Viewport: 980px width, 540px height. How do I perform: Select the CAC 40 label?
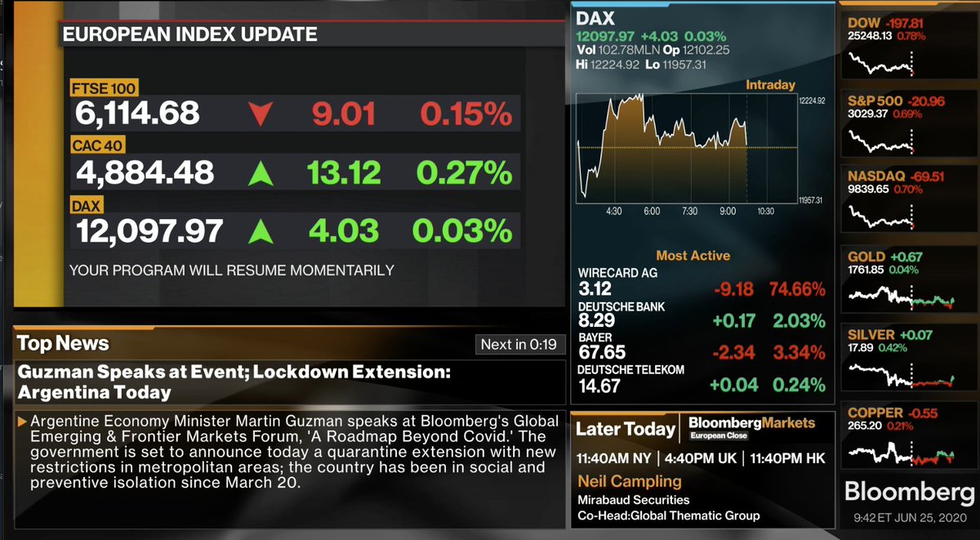point(97,146)
